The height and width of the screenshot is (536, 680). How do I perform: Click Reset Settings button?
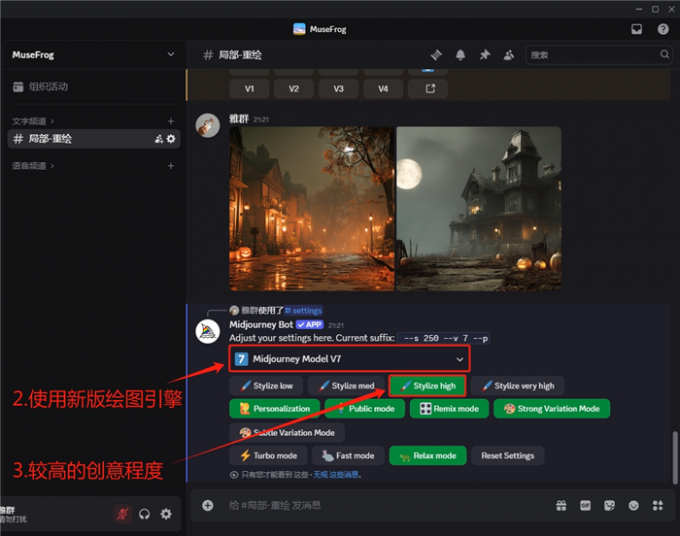tap(508, 455)
